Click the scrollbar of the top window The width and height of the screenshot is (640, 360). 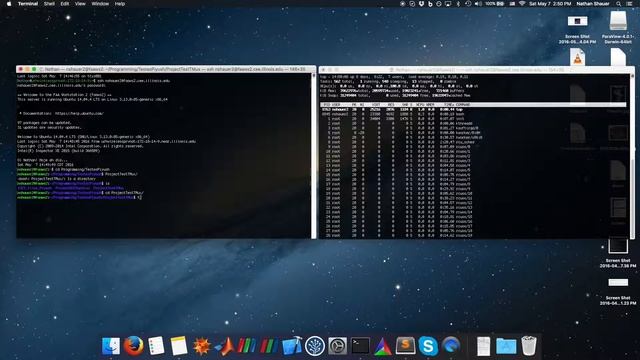tap(632, 156)
